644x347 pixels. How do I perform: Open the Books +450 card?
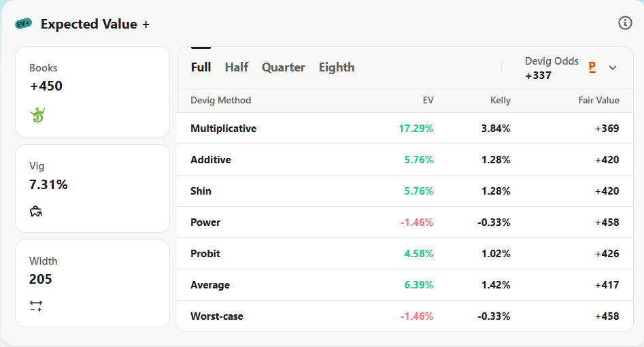point(92,92)
